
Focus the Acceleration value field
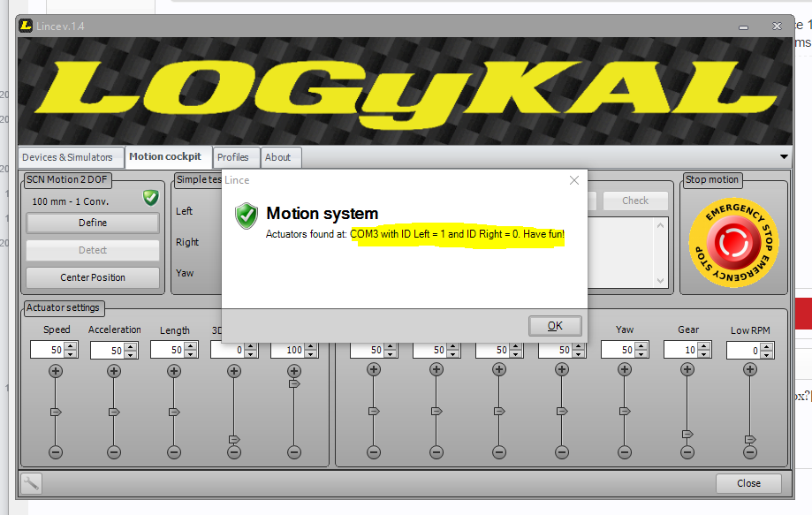[108, 351]
